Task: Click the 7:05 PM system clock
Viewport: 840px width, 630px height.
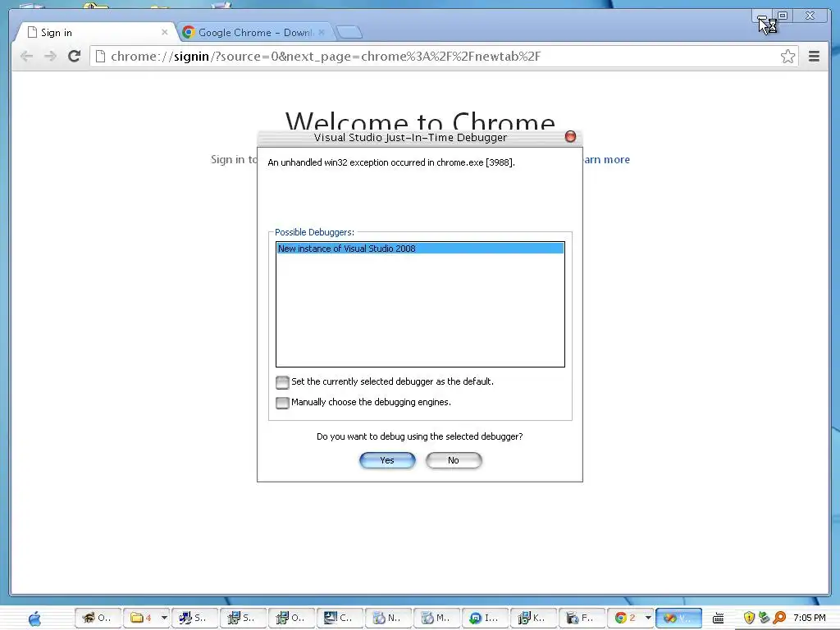Action: [810, 619]
